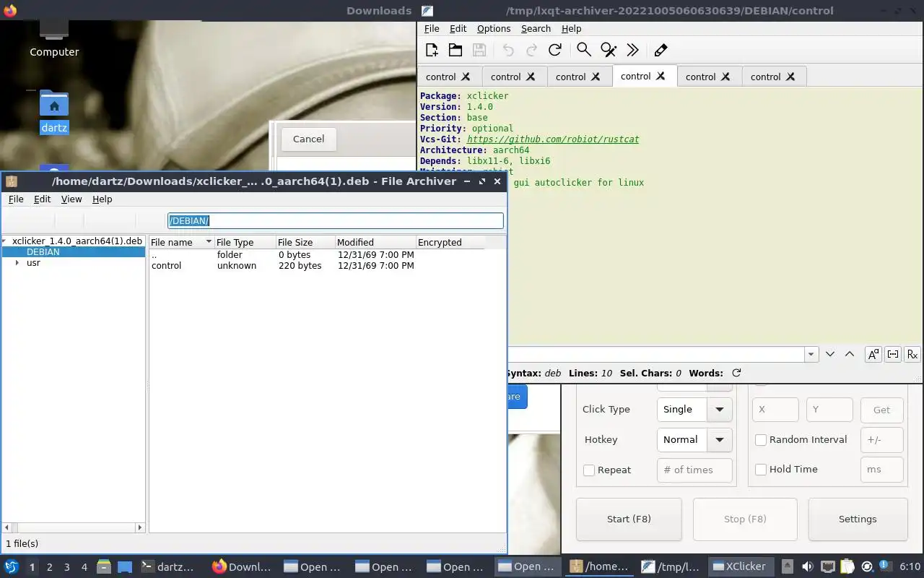This screenshot has height=578, width=924.
Task: Close the active control tab with its X
Action: tap(661, 76)
